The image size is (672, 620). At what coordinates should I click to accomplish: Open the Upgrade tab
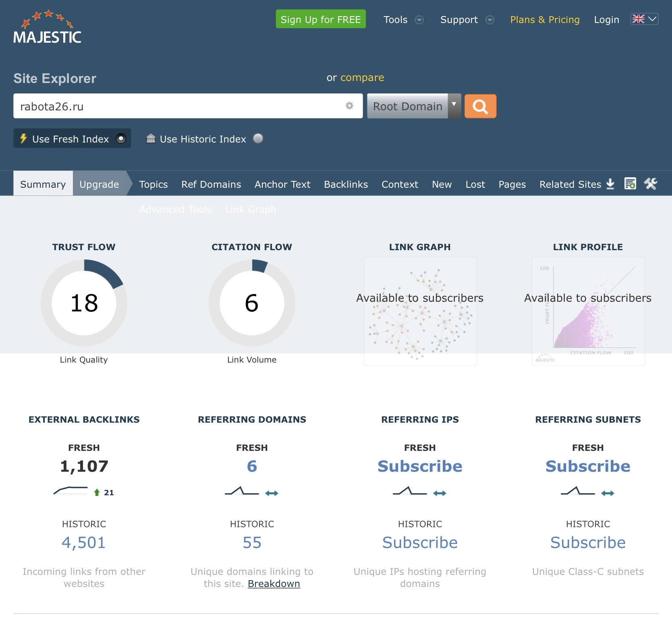[99, 183]
